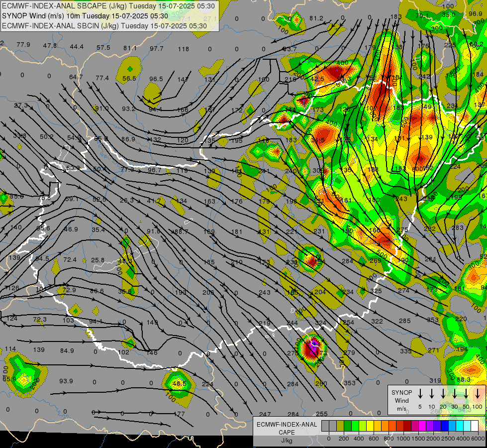
Task: Click the 100 m/s wind arrow in legend
Action: pos(478,394)
